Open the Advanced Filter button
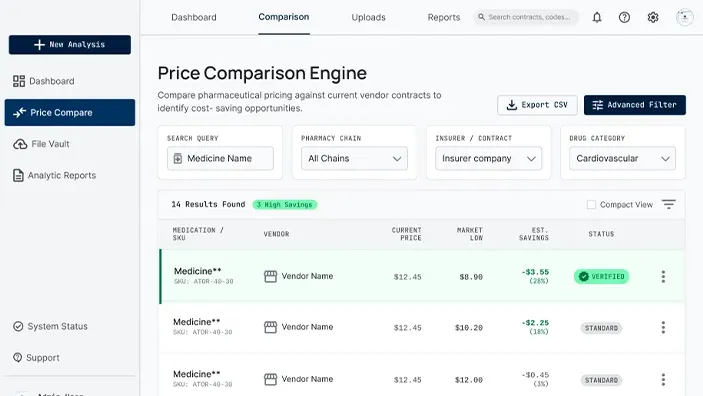Image resolution: width=703 pixels, height=396 pixels. pos(635,105)
